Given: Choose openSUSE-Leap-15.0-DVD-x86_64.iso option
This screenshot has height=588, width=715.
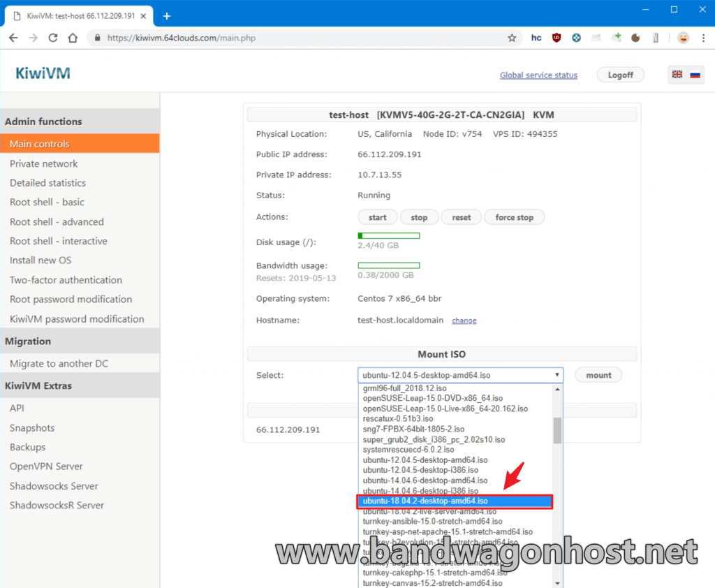Looking at the screenshot, I should click(x=455, y=398).
